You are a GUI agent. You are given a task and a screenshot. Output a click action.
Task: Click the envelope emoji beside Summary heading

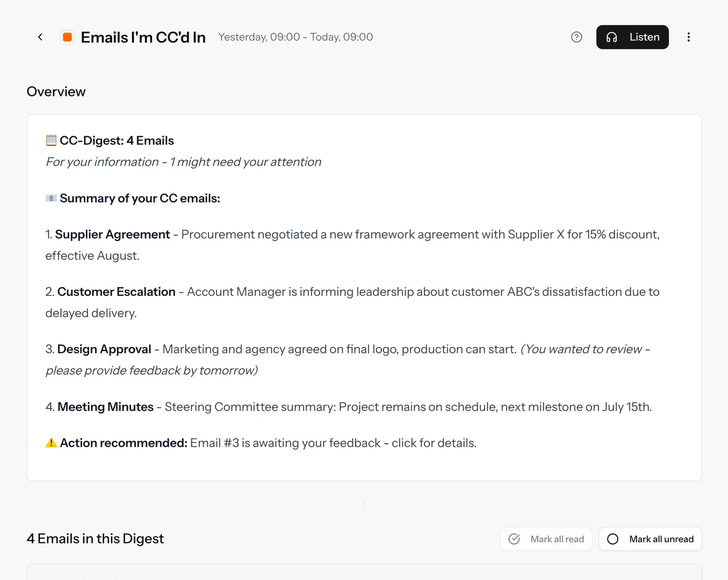point(51,198)
